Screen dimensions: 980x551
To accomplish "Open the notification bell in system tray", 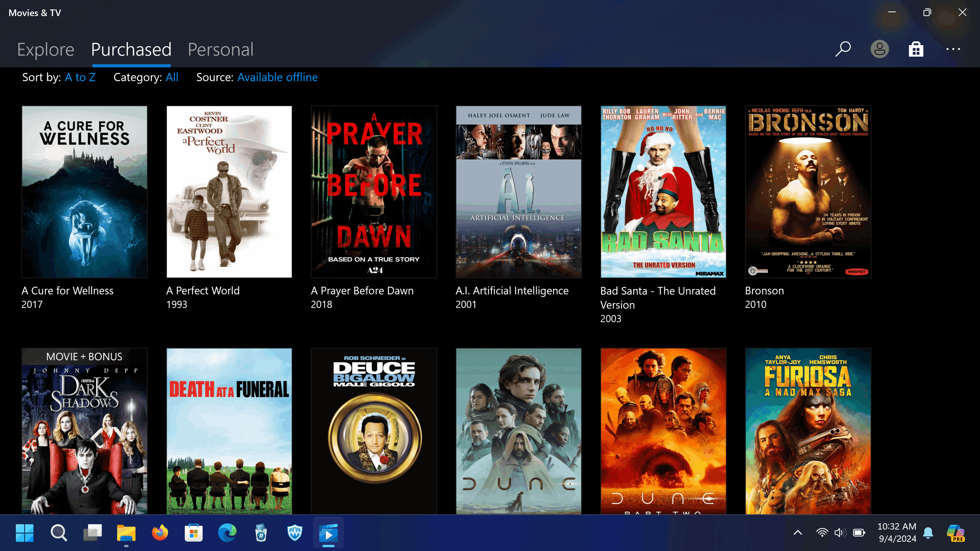I will (x=928, y=533).
